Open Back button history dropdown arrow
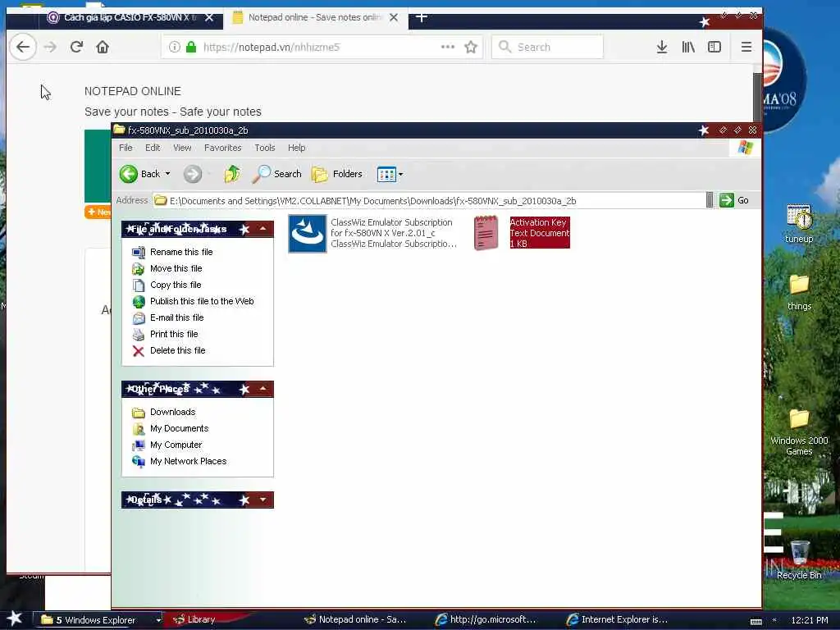The image size is (840, 630). coord(167,174)
